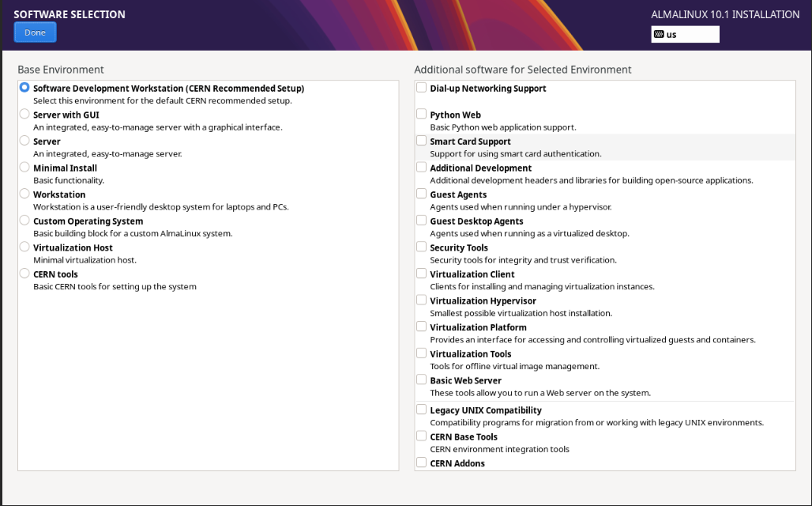
Task: Select the Custom Operating System environment
Action: [24, 221]
